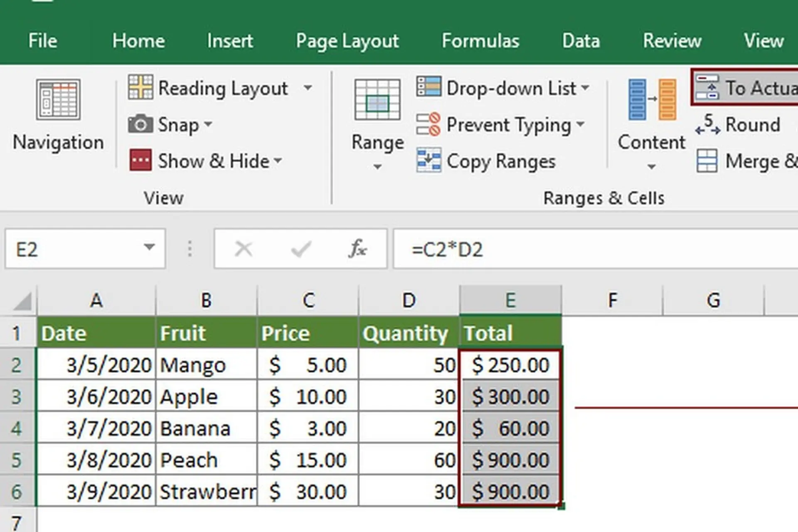Click the Insert Function fx icon
798x532 pixels.
pyautogui.click(x=357, y=249)
